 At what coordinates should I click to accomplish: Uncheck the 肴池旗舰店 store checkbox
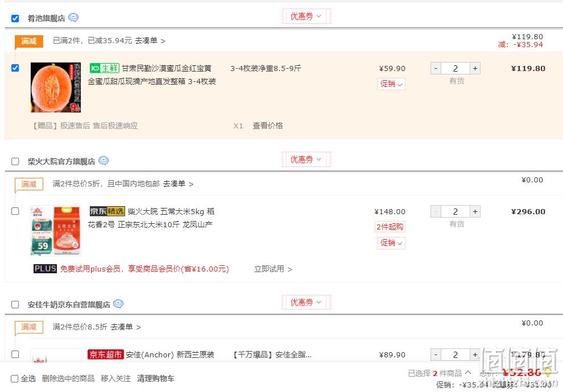pyautogui.click(x=15, y=18)
